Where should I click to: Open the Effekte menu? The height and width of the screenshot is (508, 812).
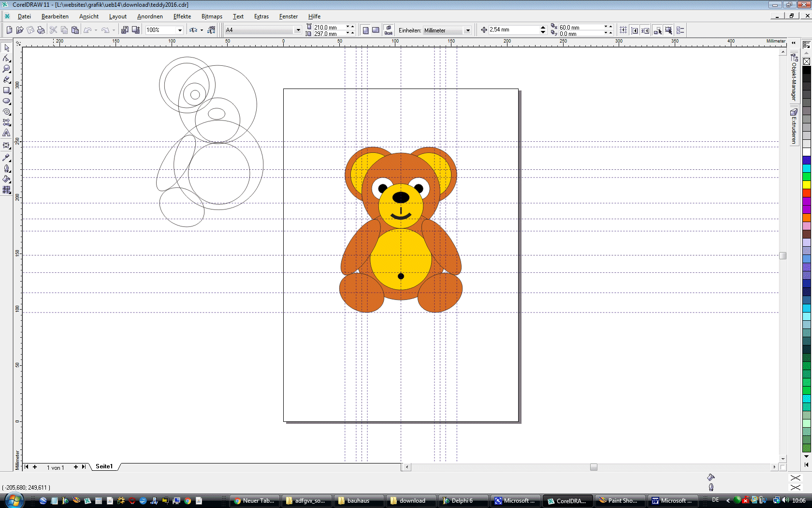[x=182, y=16]
